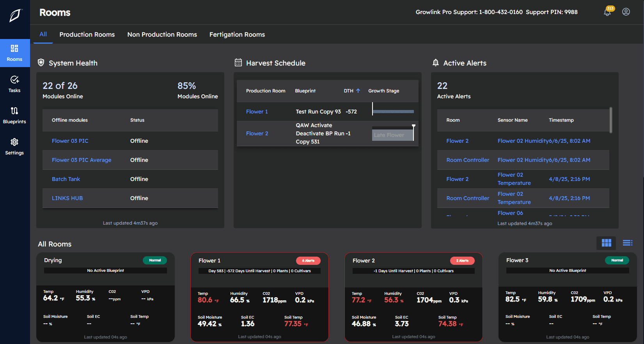Viewport: 644px width, 344px height.
Task: Open the LINKS HUB module link
Action: pos(67,198)
